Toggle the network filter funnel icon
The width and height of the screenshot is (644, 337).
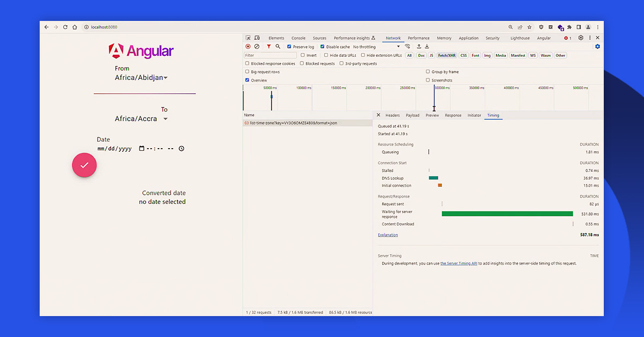(x=269, y=47)
